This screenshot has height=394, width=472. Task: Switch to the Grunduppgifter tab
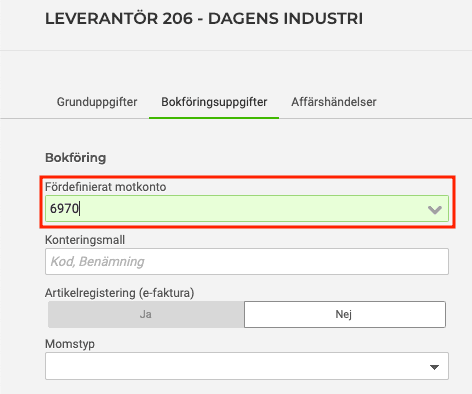coord(97,102)
